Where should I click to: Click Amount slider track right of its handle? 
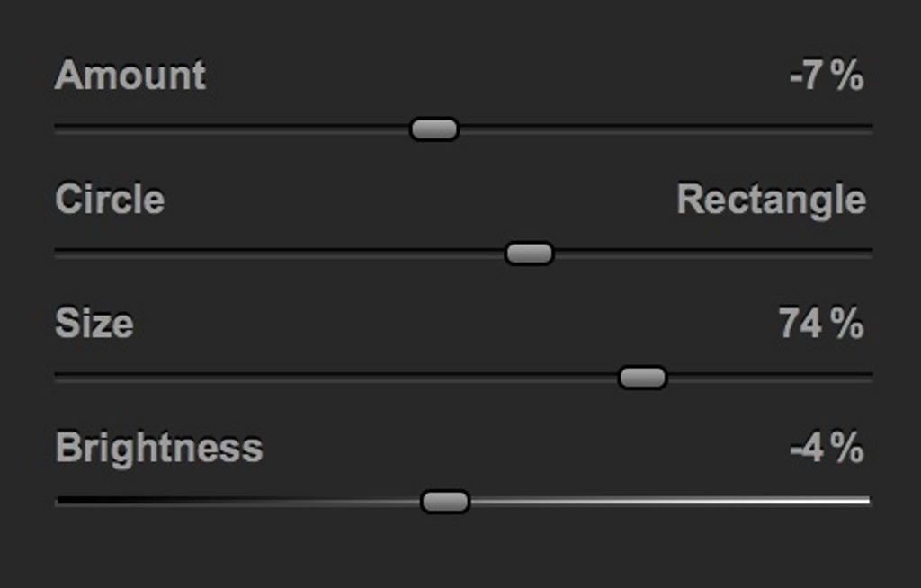pos(666,129)
